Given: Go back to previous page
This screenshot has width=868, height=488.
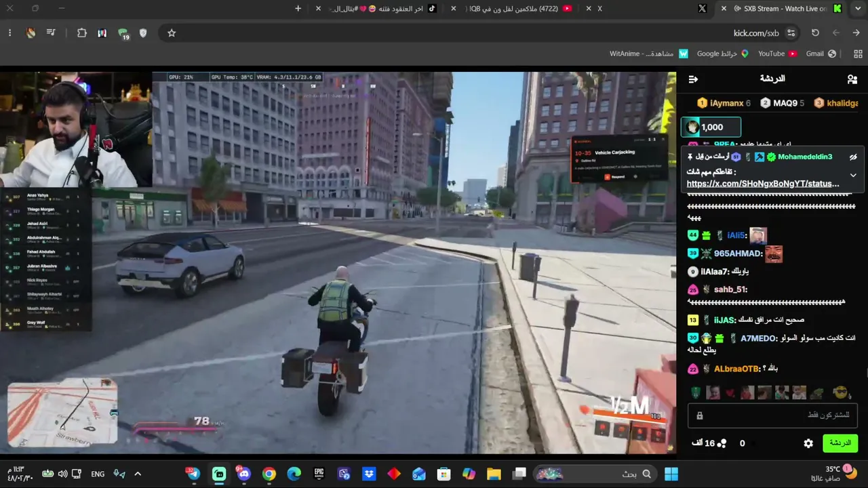Looking at the screenshot, I should 856,33.
